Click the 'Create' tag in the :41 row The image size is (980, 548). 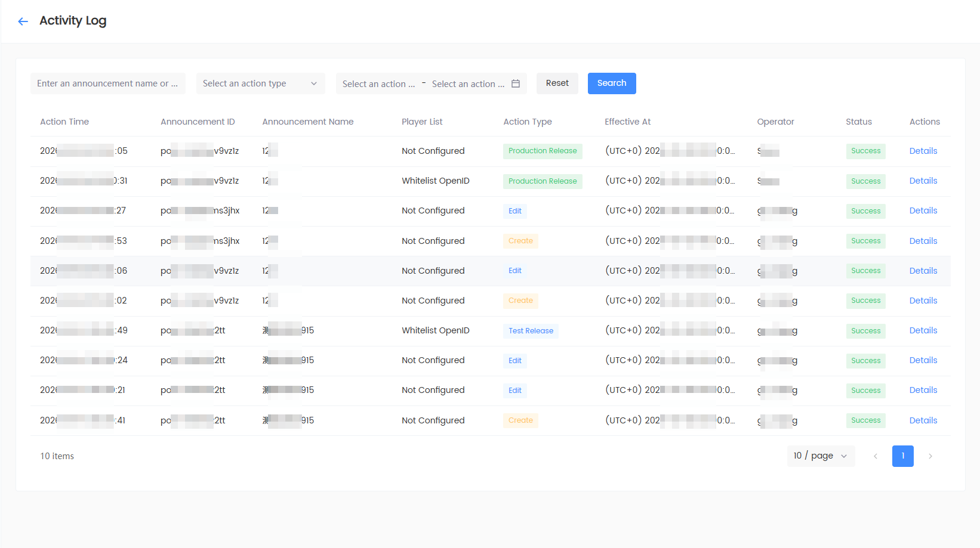(x=520, y=420)
